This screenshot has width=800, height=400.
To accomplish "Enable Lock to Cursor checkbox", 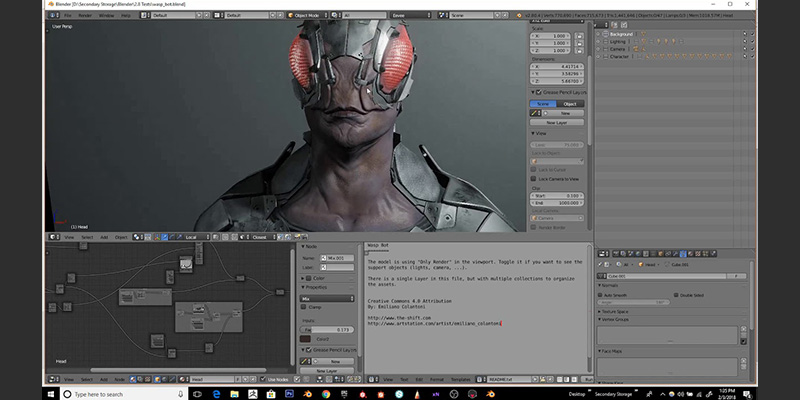I will (x=533, y=169).
